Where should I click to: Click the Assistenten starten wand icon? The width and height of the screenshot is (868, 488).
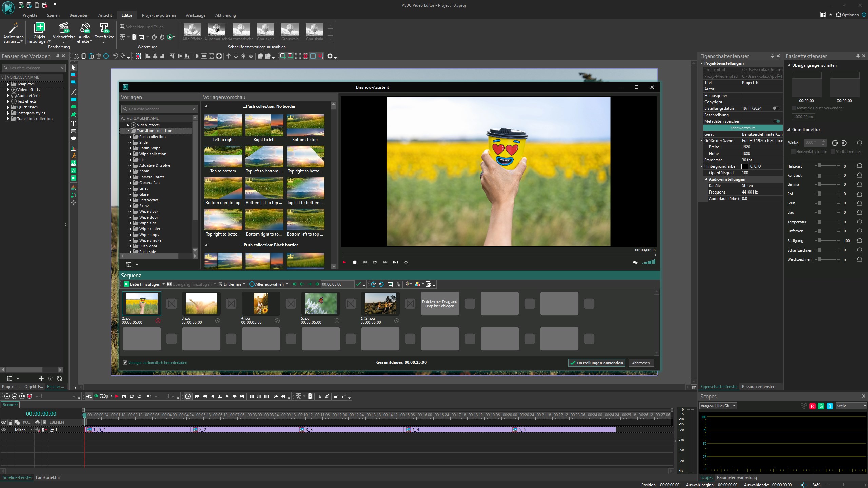point(14,28)
